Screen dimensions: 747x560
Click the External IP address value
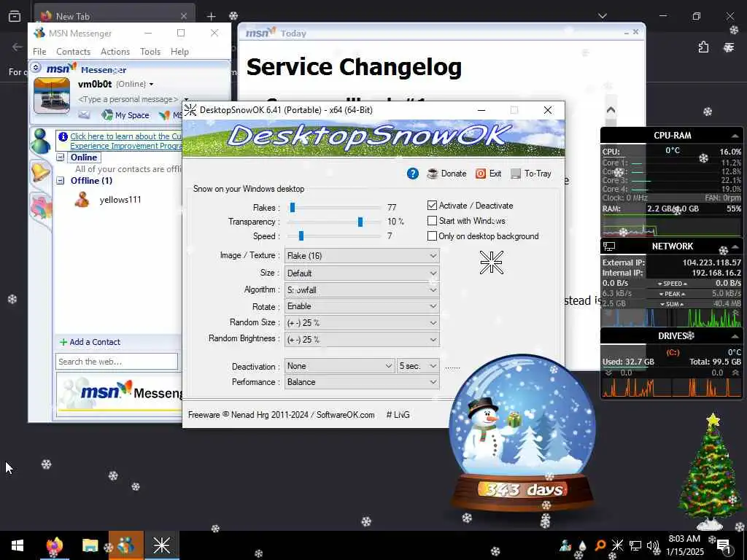coord(712,262)
